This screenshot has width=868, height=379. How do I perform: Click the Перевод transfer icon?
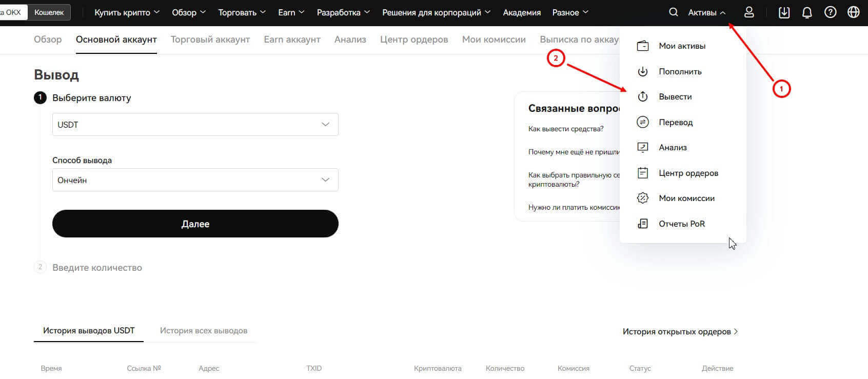643,122
